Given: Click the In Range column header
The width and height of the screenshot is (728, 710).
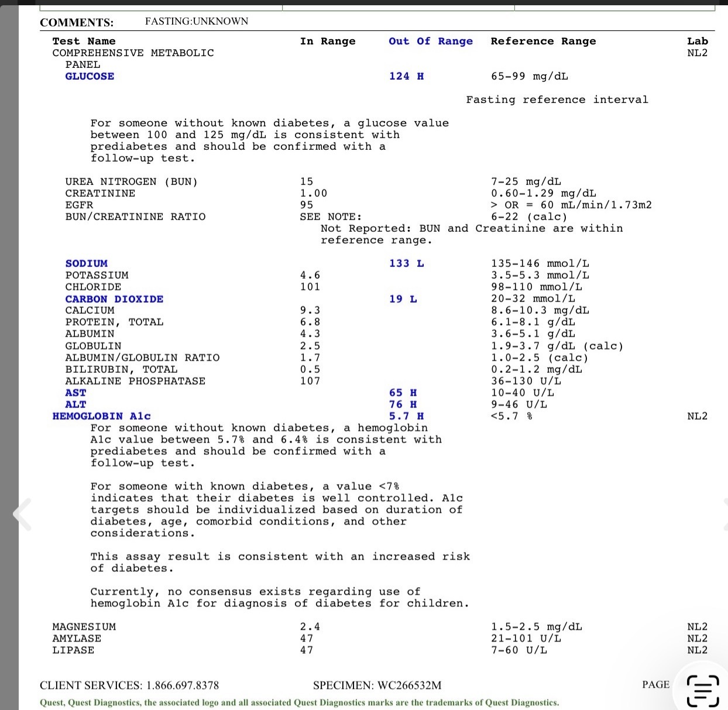Looking at the screenshot, I should pyautogui.click(x=327, y=41).
